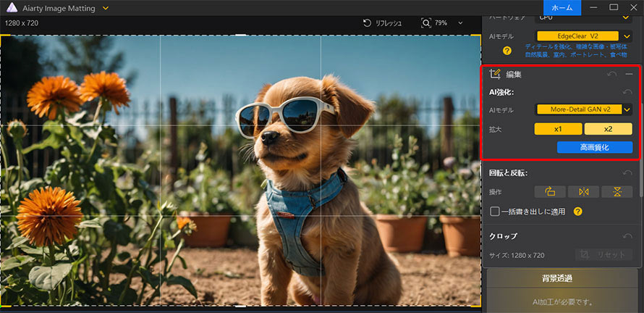
Task: Click the サイズ: 1280 x 720 crop size text
Action: click(x=517, y=256)
